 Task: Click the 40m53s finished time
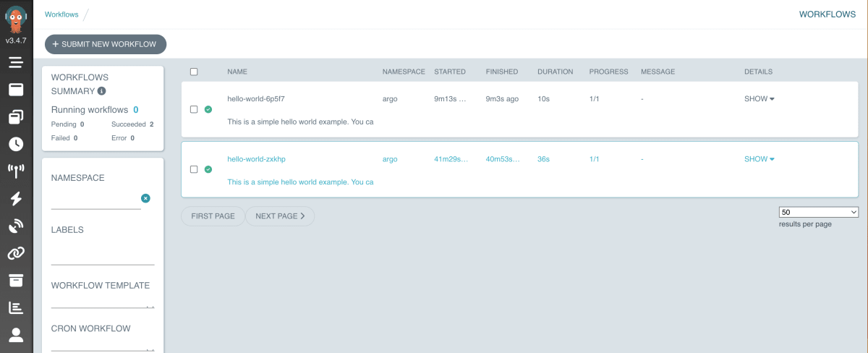(x=503, y=158)
